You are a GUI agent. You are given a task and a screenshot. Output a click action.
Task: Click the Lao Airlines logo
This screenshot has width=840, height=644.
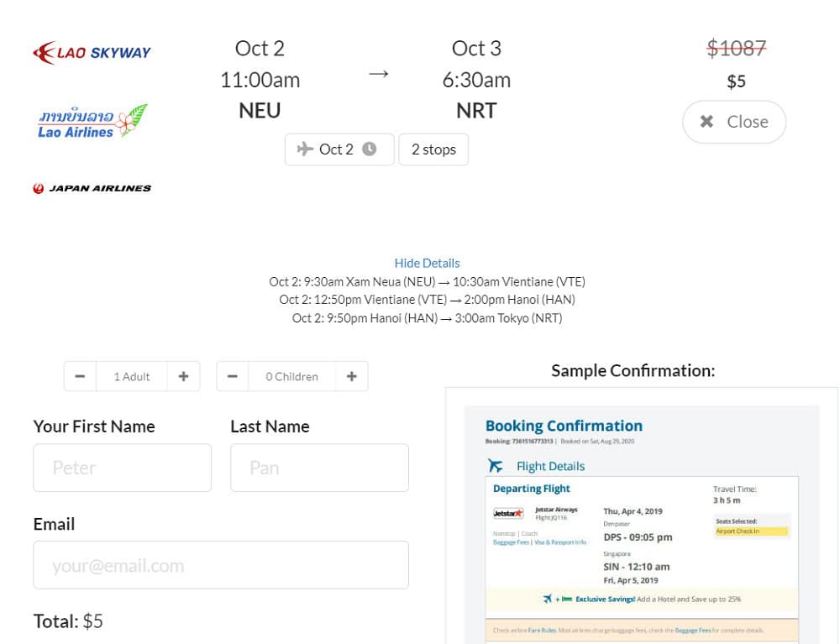pos(92,121)
